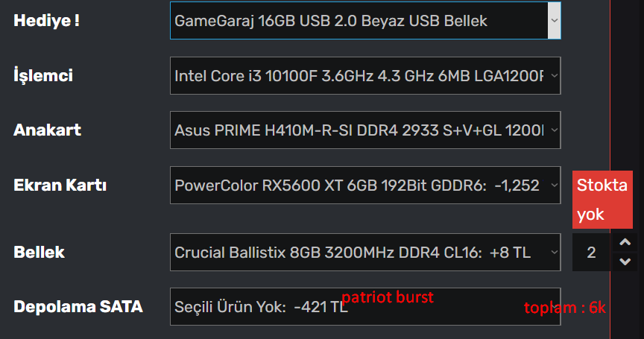Click the Depolama SATA label
The height and width of the screenshot is (339, 644).
78,306
